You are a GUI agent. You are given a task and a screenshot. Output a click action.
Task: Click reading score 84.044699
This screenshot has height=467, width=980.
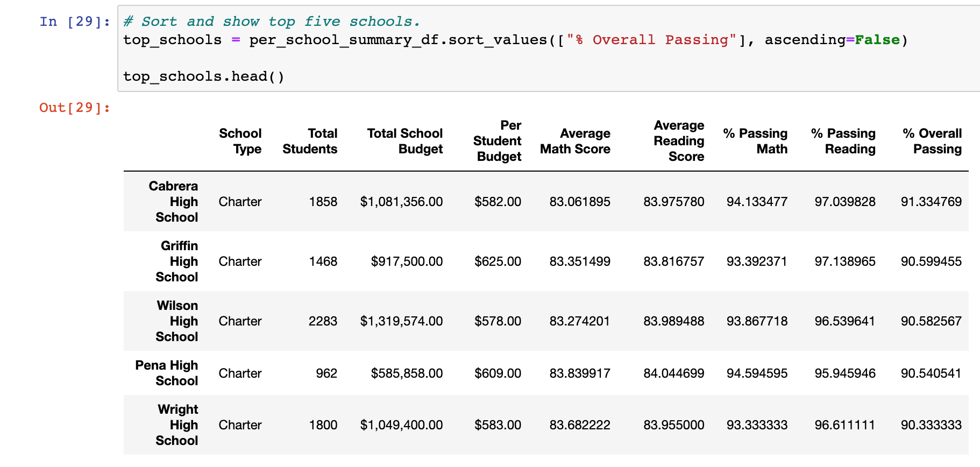click(673, 373)
